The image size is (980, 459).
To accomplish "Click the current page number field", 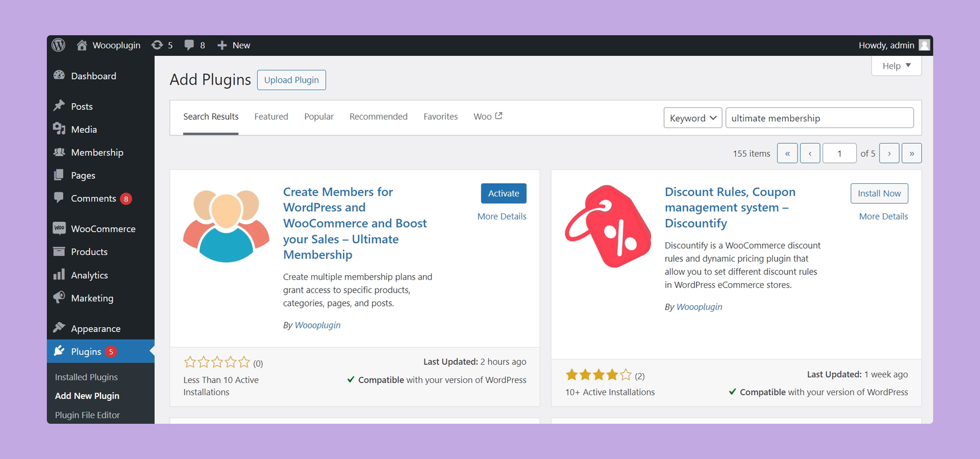I will click(839, 153).
